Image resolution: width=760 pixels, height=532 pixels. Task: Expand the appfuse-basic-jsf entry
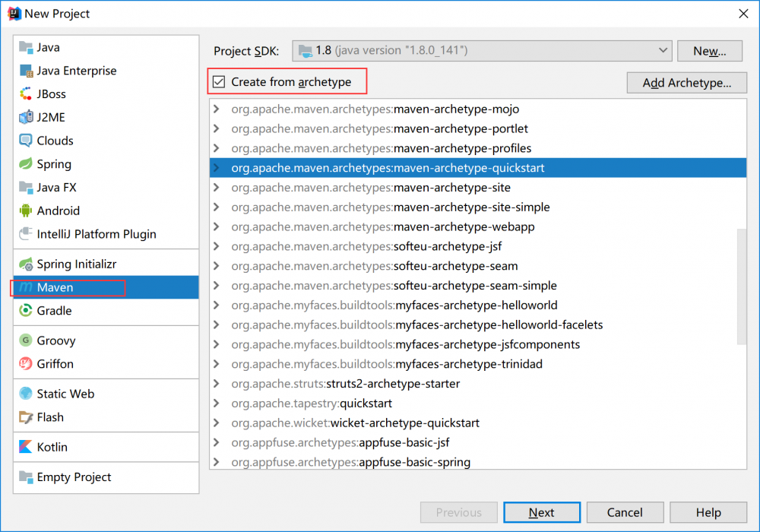click(217, 442)
